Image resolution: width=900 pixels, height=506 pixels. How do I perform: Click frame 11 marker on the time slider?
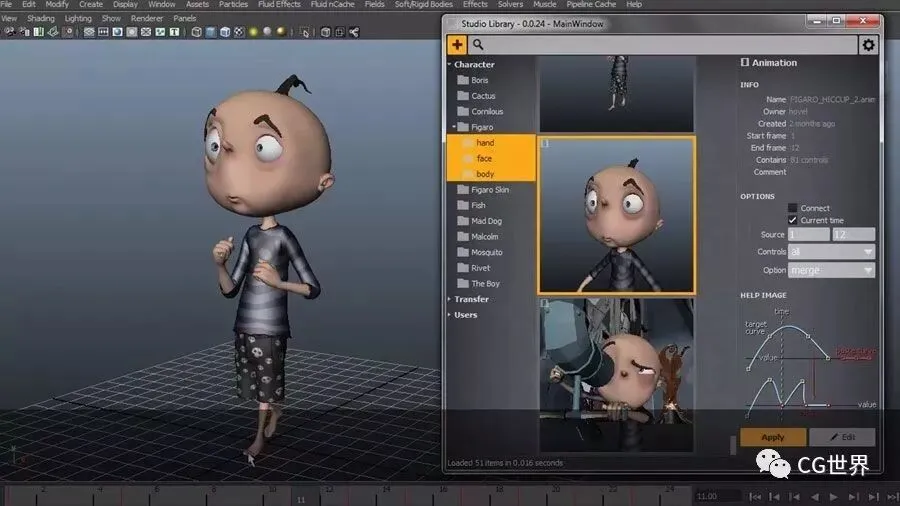[x=301, y=498]
